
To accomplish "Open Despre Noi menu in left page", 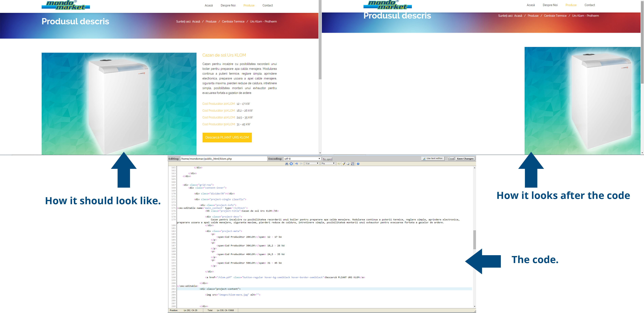I will pyautogui.click(x=228, y=5).
